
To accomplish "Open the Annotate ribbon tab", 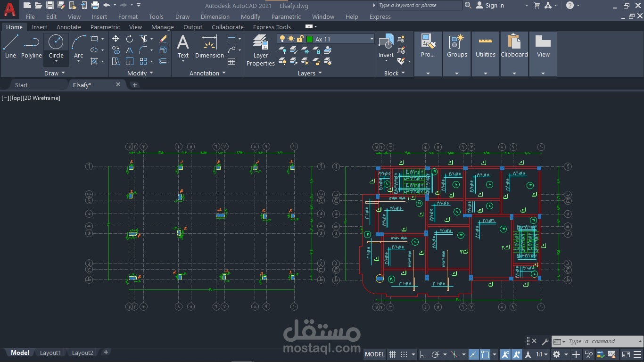I will pyautogui.click(x=69, y=27).
